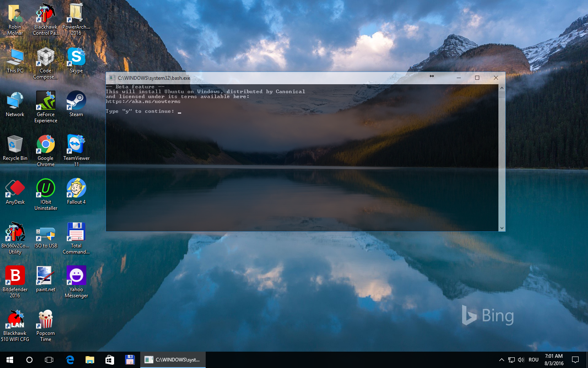Open the Robin Molnar user folder icon
The width and height of the screenshot is (588, 368).
(x=15, y=19)
